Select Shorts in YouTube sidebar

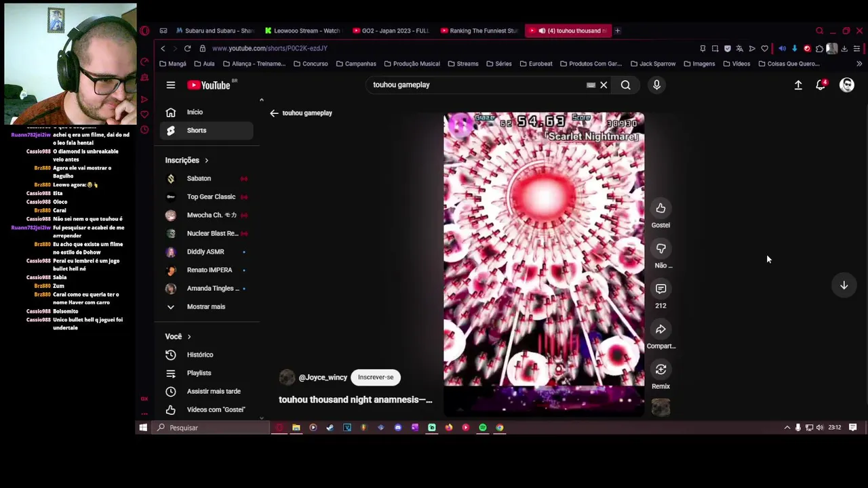pyautogui.click(x=206, y=130)
